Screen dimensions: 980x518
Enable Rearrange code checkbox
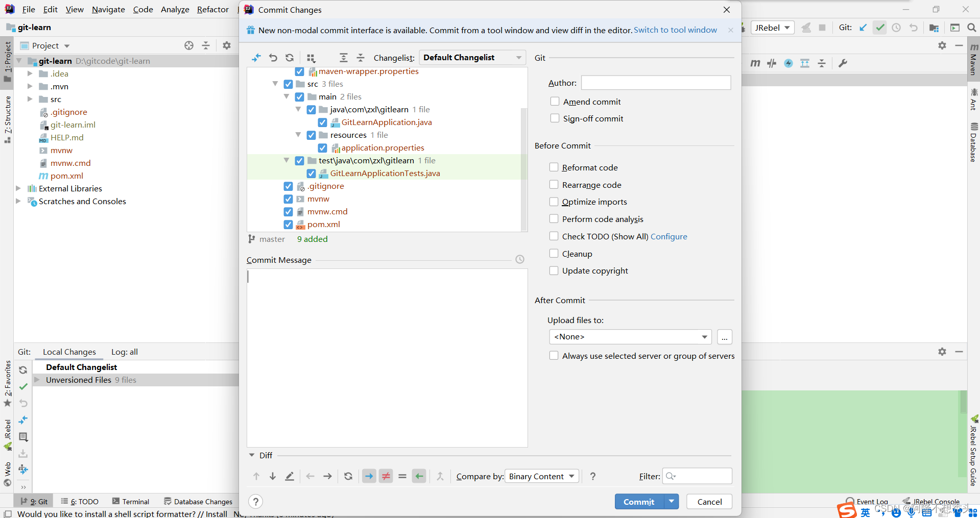pyautogui.click(x=554, y=184)
